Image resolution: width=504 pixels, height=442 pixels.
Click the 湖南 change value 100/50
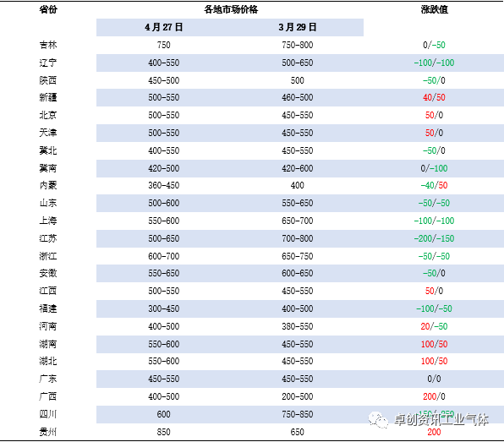point(434,344)
